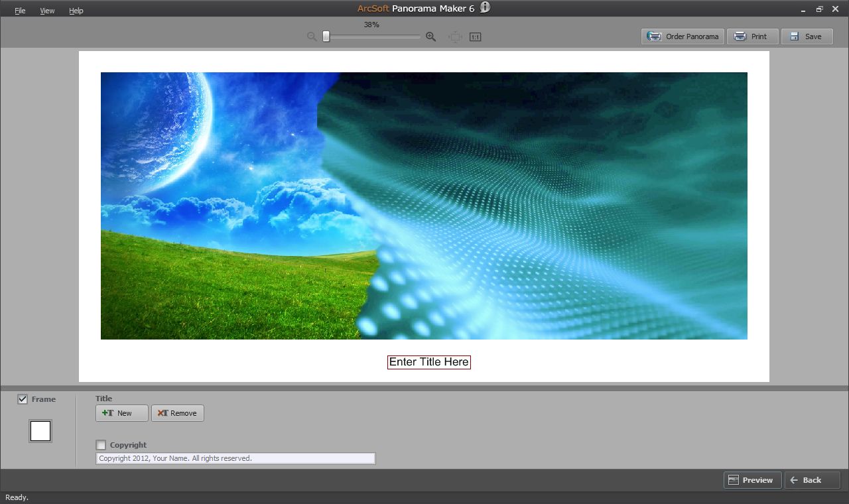Image resolution: width=849 pixels, height=504 pixels.
Task: Click the 1:1 actual size icon
Action: click(x=475, y=37)
